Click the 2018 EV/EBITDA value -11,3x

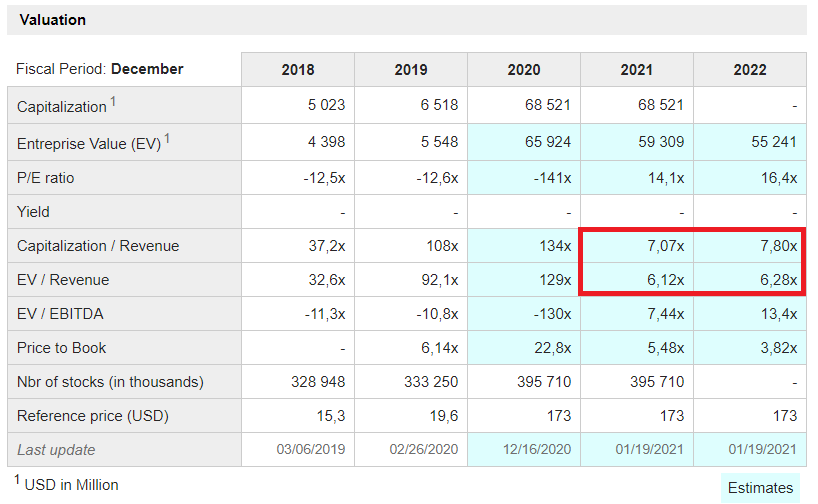pos(325,314)
